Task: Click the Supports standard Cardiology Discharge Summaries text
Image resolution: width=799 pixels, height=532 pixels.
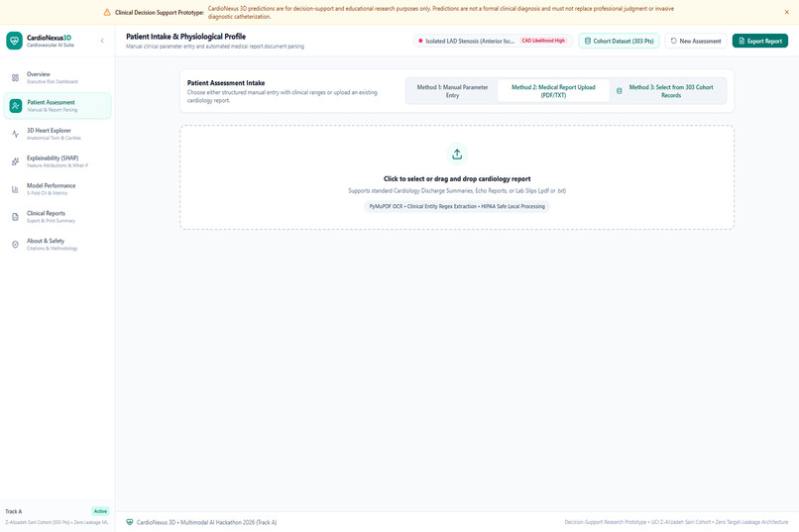Action: coord(457,191)
